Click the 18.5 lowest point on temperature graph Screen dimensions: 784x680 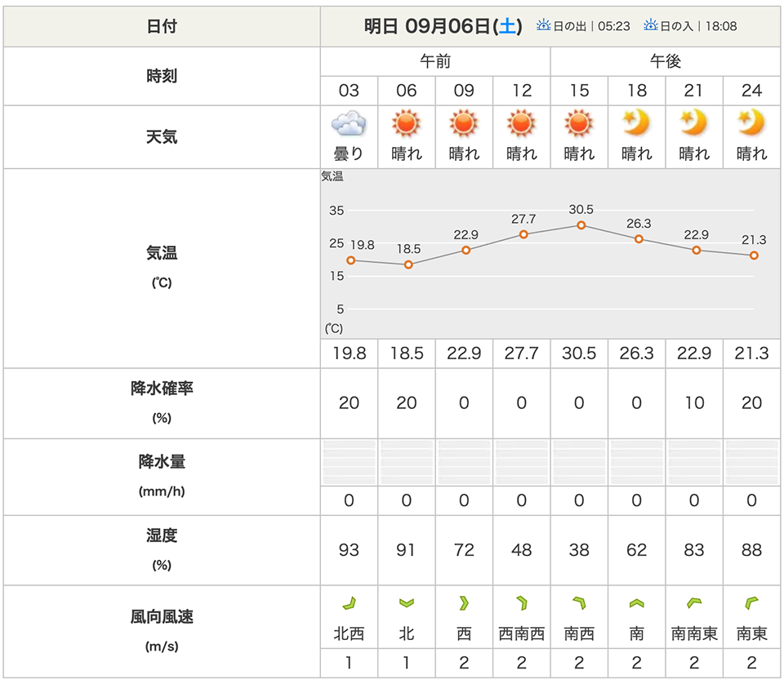tap(408, 264)
